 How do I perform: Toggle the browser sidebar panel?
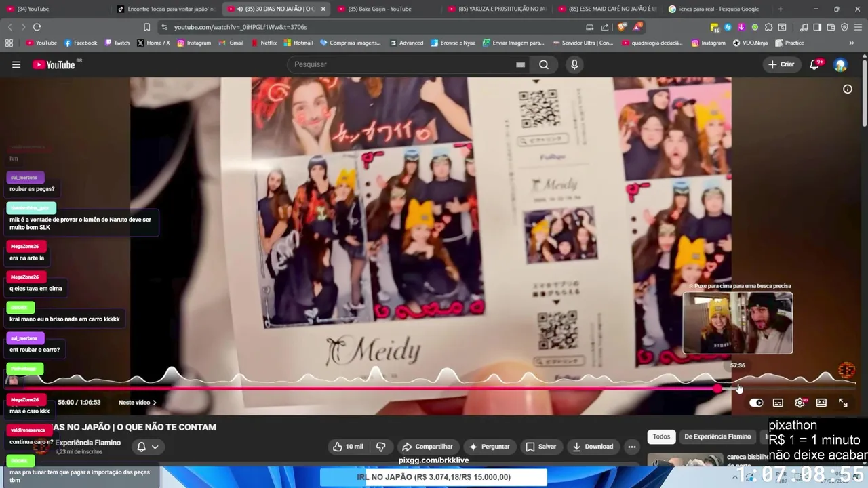point(817,27)
